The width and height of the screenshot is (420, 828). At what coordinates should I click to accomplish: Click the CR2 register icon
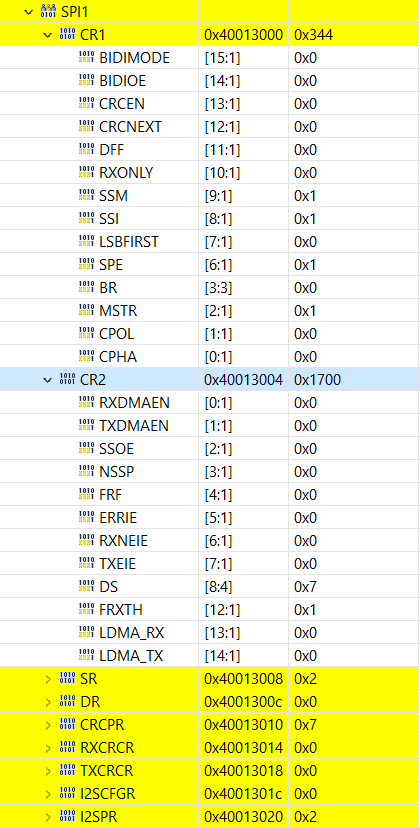(67, 380)
